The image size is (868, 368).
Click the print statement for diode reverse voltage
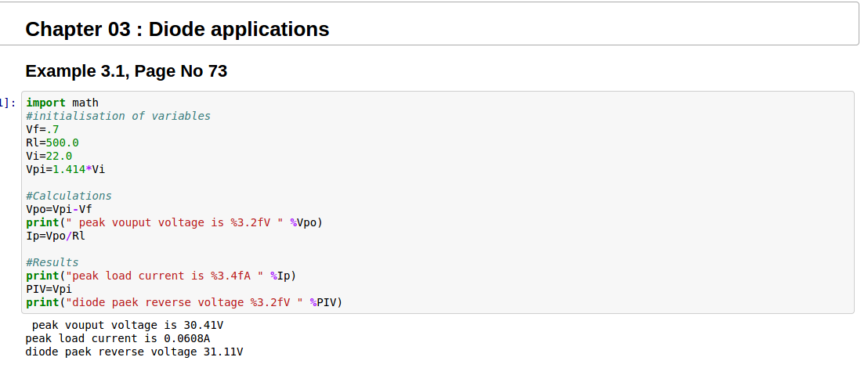[x=184, y=302]
